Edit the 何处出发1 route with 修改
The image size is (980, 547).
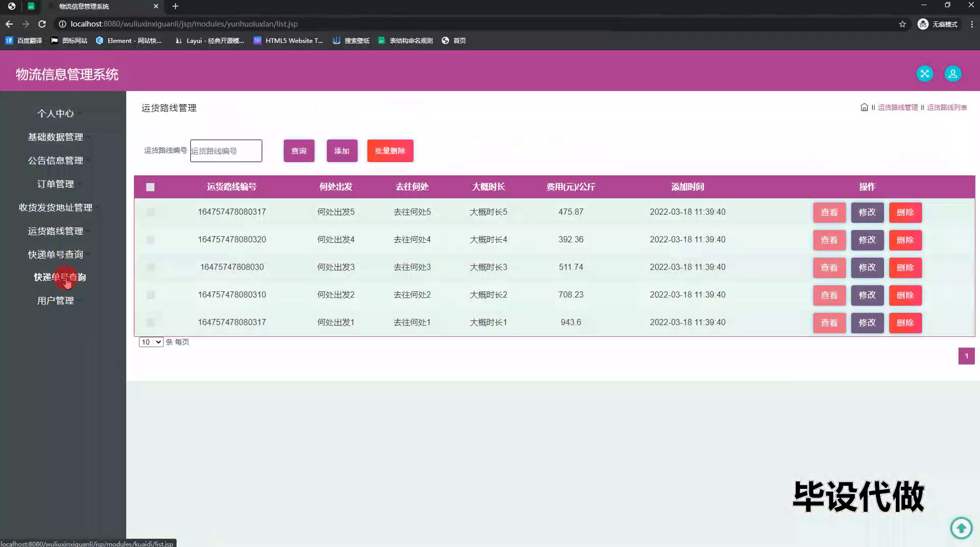click(x=867, y=322)
